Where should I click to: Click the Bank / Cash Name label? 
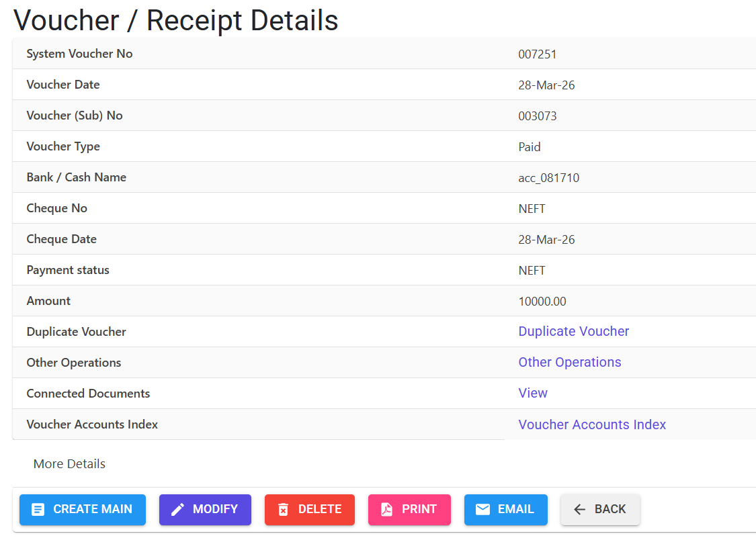pyautogui.click(x=76, y=177)
